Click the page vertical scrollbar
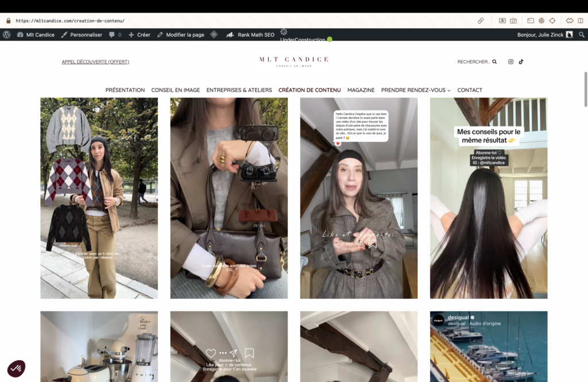 (585, 89)
